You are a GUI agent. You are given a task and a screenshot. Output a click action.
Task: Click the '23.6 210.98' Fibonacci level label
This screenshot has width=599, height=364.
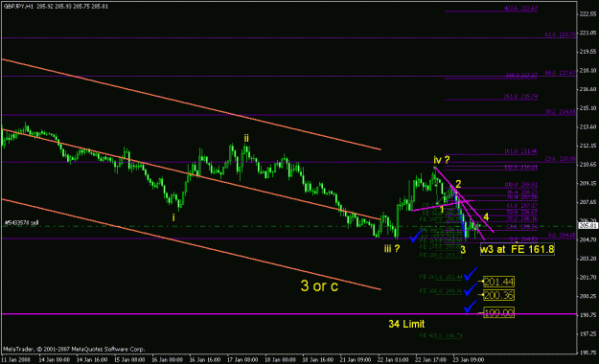561,158
